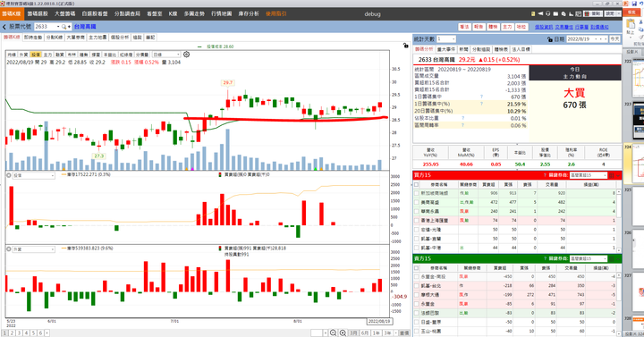
Task: Switch to the 重大事件 tab
Action: [446, 49]
